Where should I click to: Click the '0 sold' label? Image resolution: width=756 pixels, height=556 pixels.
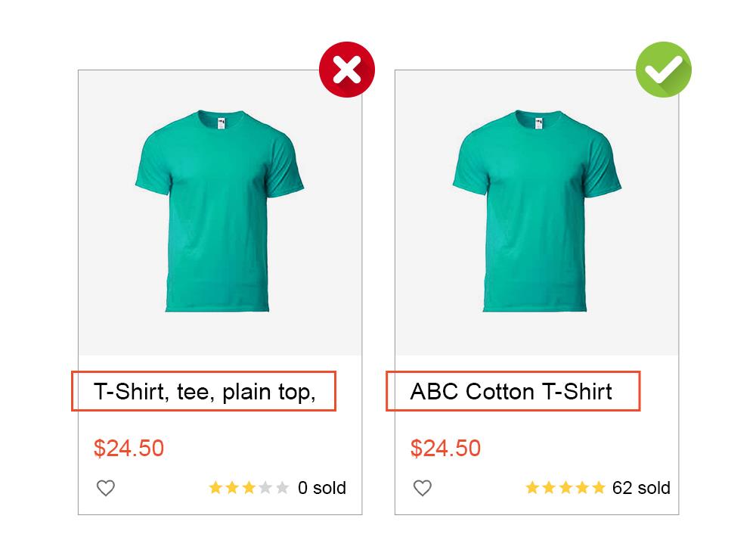tap(322, 488)
